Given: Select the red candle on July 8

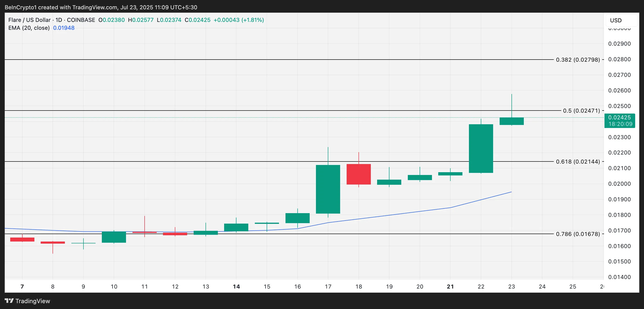Looking at the screenshot, I should [x=53, y=242].
